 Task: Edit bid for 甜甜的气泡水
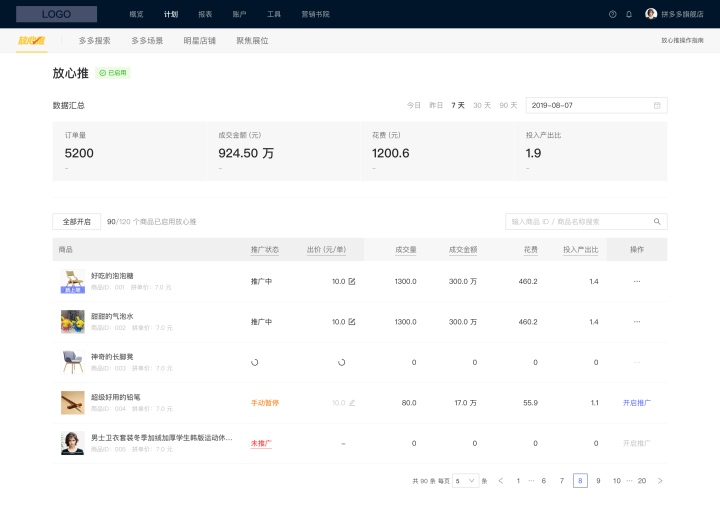[352, 322]
